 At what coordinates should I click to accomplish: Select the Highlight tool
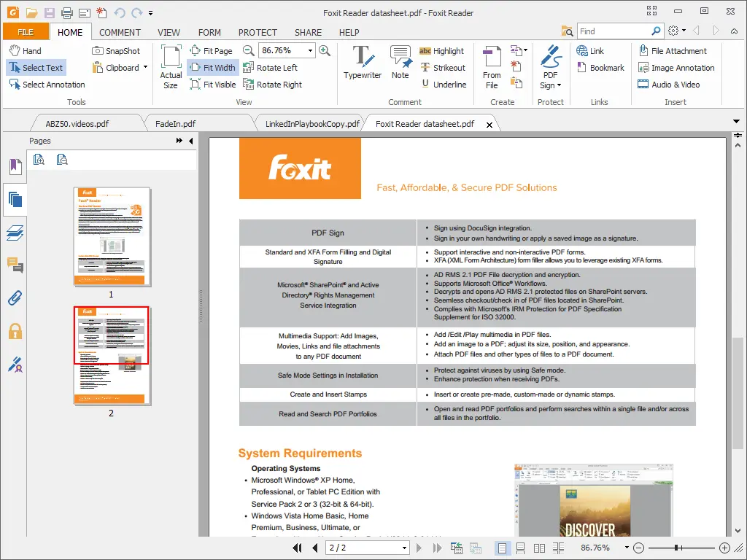pos(442,51)
